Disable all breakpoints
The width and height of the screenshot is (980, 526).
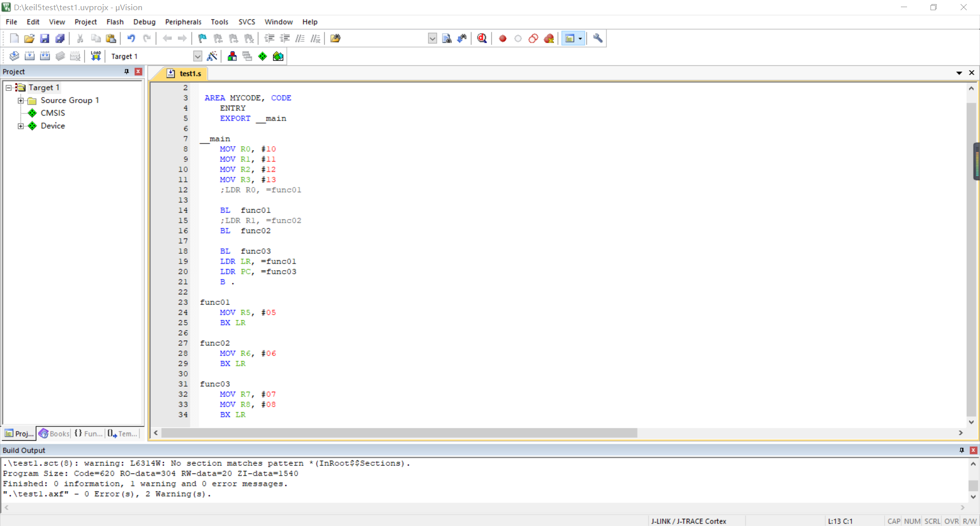[533, 38]
